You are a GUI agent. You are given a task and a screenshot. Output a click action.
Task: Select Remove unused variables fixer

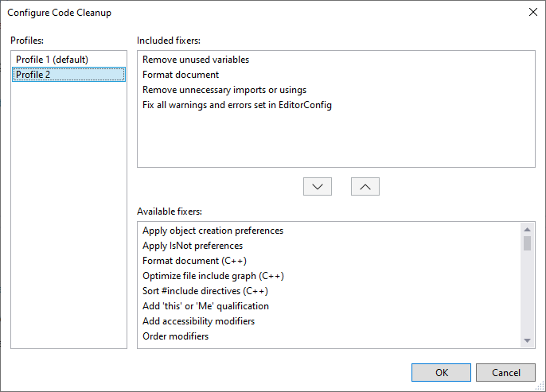pyautogui.click(x=196, y=60)
